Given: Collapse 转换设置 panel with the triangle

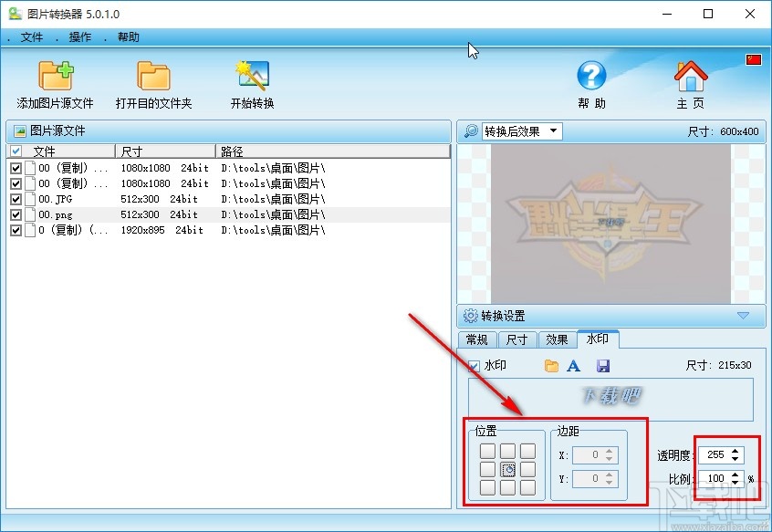Looking at the screenshot, I should (743, 315).
